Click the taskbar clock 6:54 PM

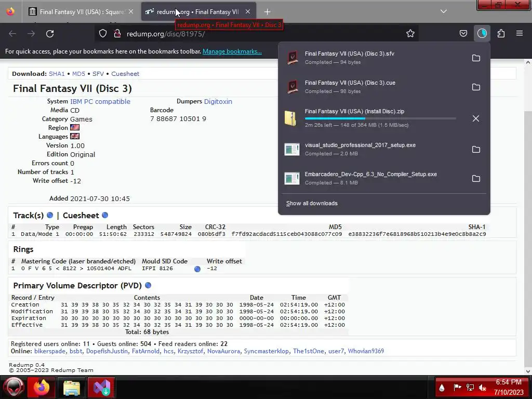(x=508, y=382)
